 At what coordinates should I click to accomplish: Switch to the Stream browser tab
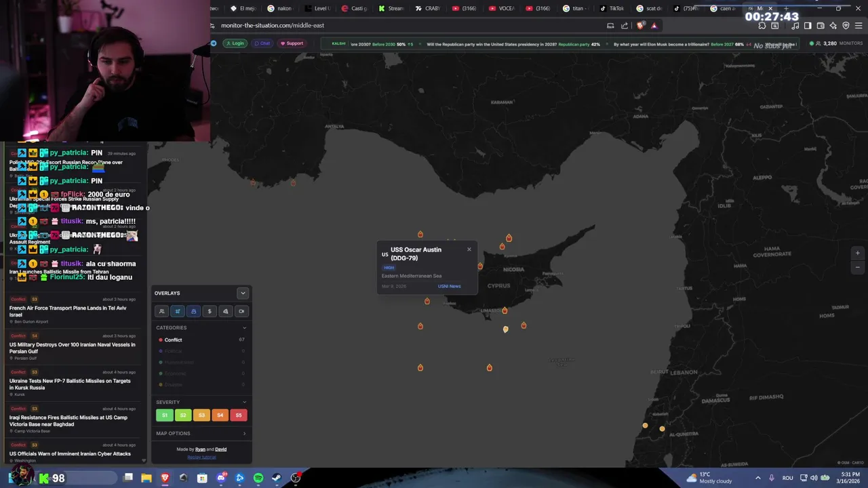click(x=391, y=9)
